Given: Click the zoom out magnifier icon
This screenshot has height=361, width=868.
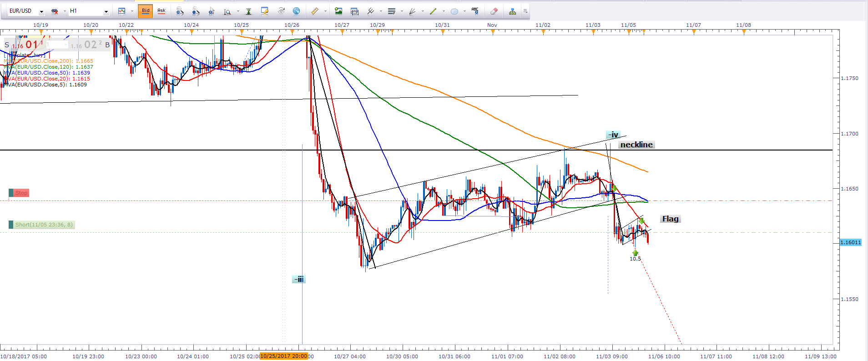Looking at the screenshot, I should click(196, 11).
